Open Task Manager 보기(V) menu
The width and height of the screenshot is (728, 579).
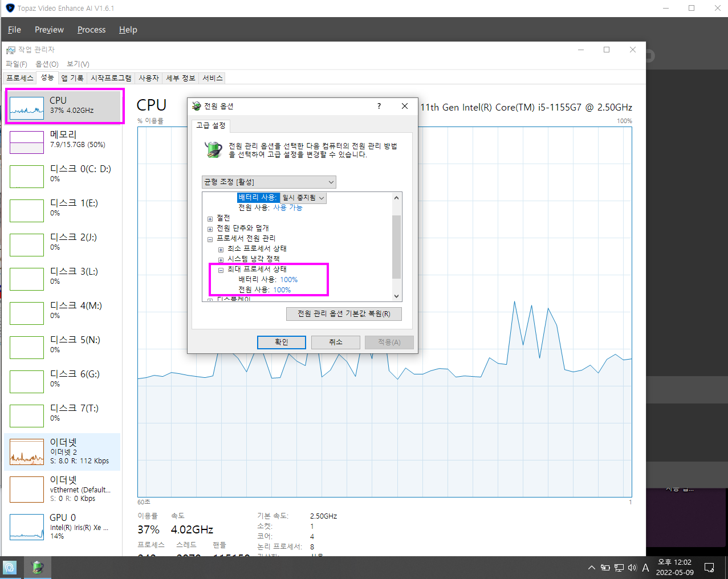[x=78, y=64]
